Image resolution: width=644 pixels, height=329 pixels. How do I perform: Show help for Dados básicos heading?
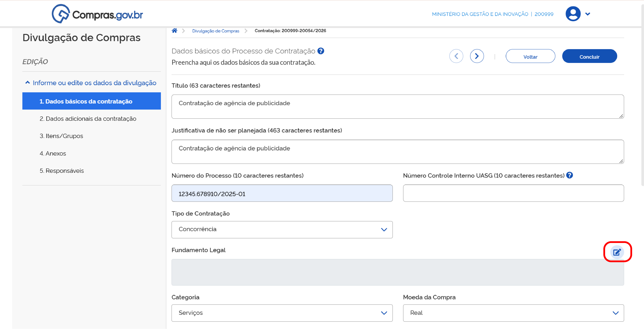tap(321, 51)
